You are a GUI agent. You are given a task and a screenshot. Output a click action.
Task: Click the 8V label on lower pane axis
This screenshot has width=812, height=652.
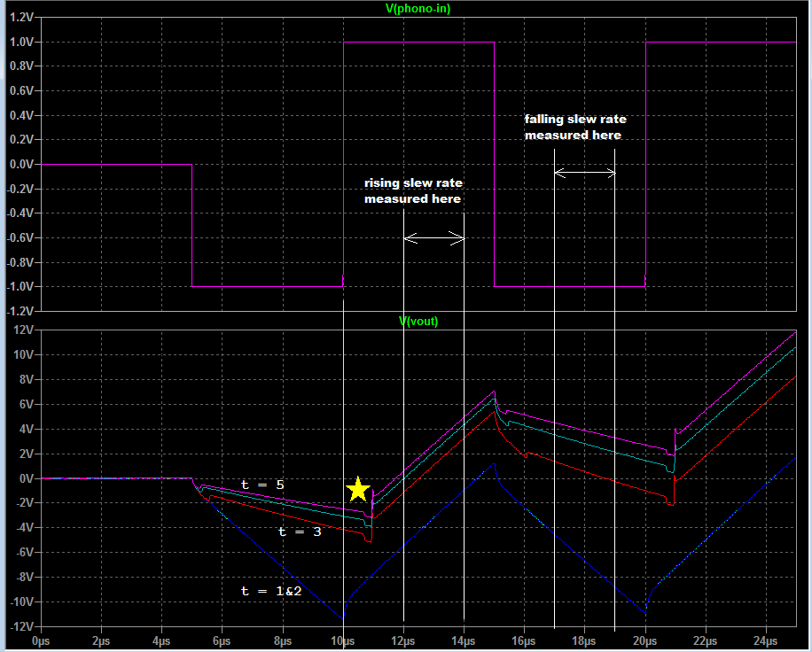pyautogui.click(x=27, y=379)
